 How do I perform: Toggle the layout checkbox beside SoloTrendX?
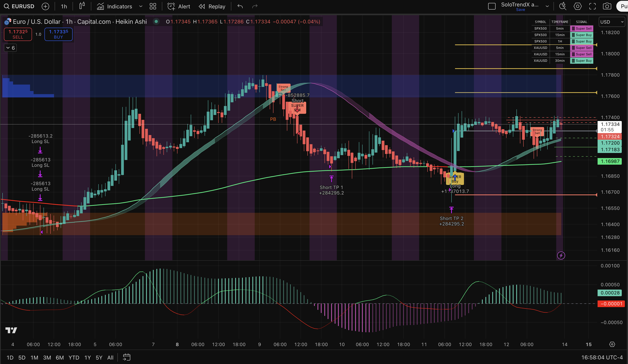[491, 6]
